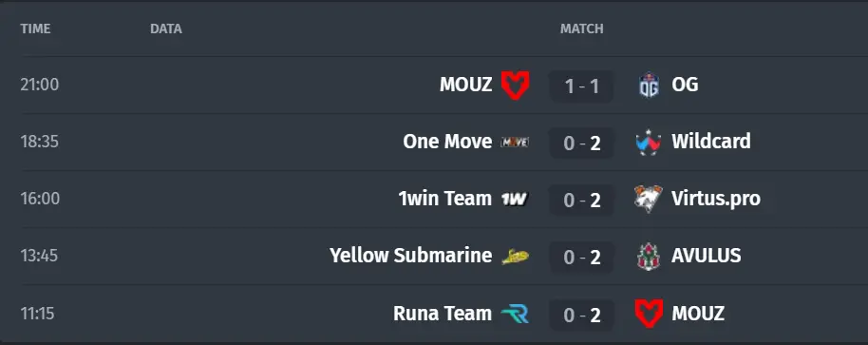Select the TIME column header
868x345 pixels.
(x=35, y=29)
